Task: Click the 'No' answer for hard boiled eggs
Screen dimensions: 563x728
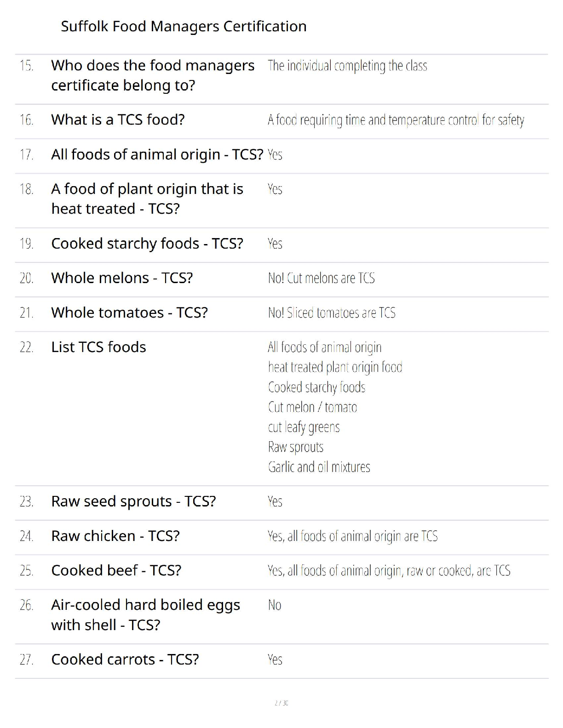Action: pos(275,605)
